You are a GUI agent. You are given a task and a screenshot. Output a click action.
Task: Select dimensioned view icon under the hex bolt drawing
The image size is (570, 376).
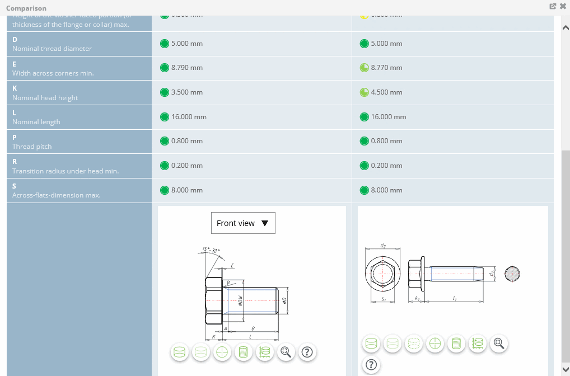point(265,352)
